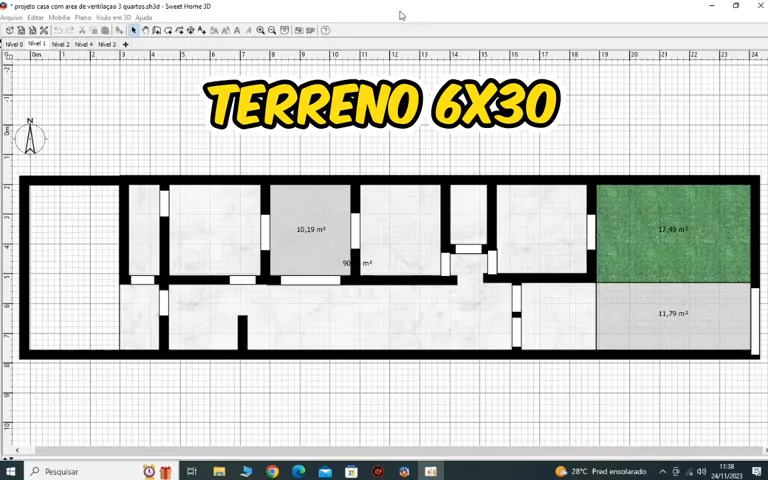Open the Preferences icon in toolbar
768x480 pixels.
43,30
